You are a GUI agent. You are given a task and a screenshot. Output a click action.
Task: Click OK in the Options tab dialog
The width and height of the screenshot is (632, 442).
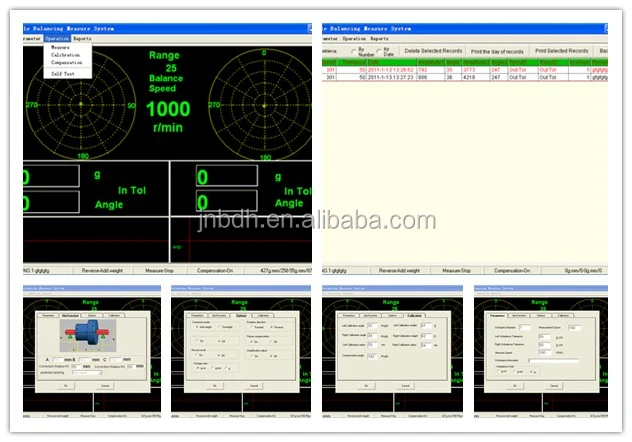pos(214,386)
